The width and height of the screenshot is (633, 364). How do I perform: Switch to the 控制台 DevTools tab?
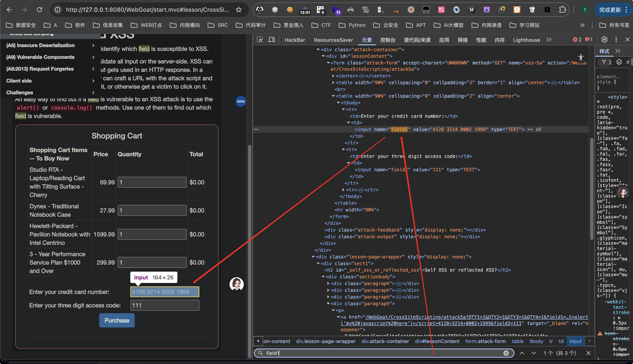tap(388, 40)
